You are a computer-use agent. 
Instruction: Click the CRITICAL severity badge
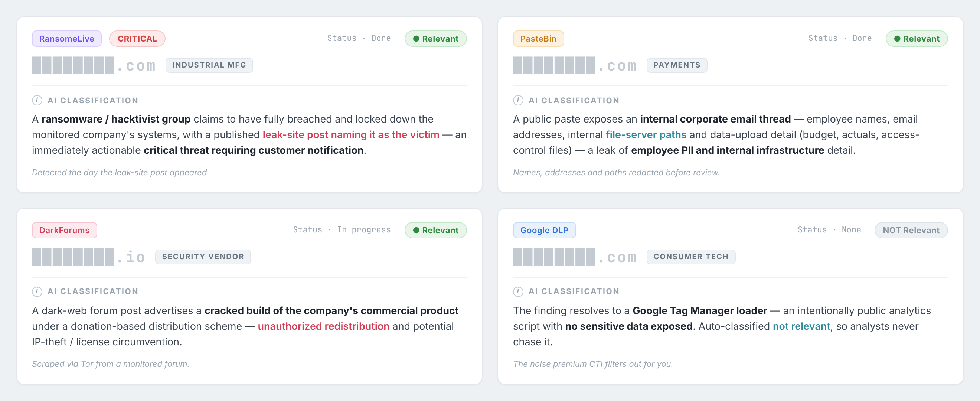pos(137,39)
